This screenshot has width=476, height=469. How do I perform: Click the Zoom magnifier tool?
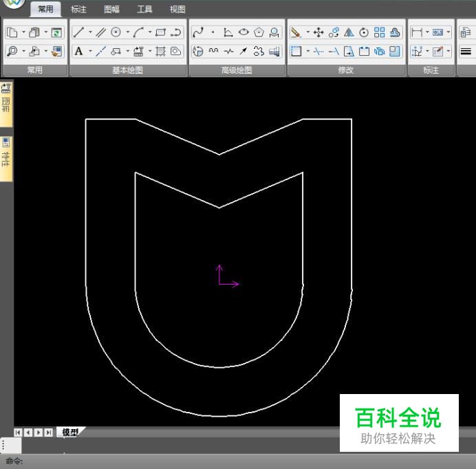coord(12,51)
